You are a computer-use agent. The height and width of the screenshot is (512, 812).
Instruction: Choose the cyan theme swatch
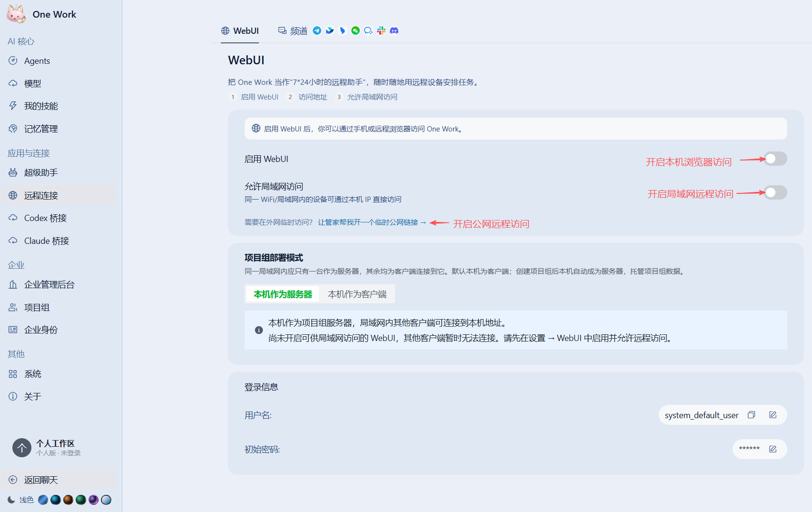click(x=56, y=500)
